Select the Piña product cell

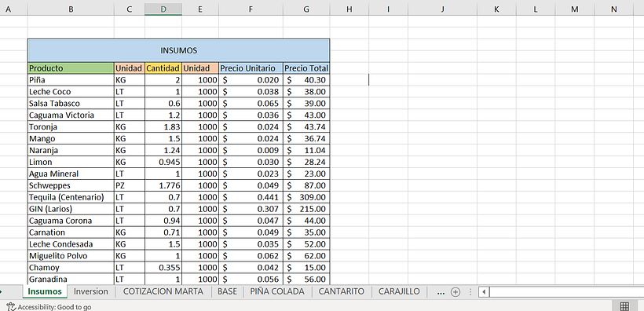[71, 80]
